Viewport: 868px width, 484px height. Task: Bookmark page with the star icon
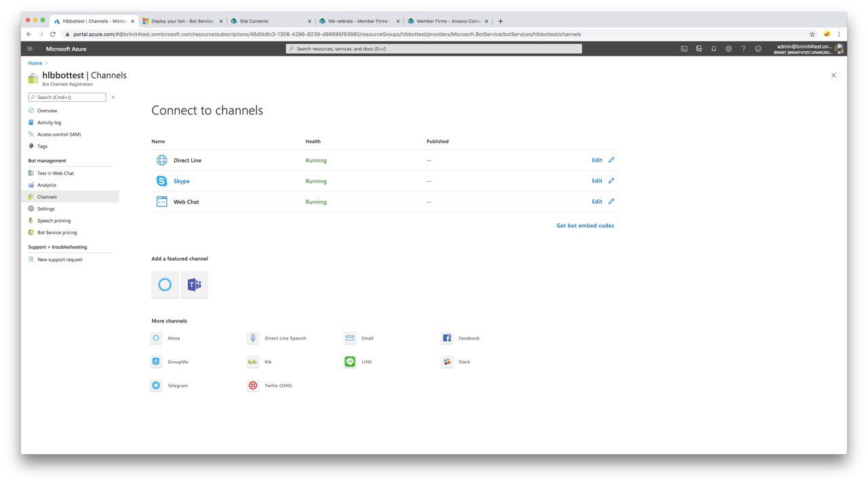pyautogui.click(x=812, y=34)
